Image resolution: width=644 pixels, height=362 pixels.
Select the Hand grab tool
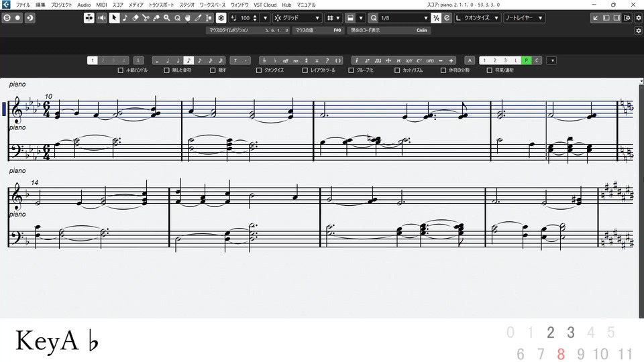188,17
